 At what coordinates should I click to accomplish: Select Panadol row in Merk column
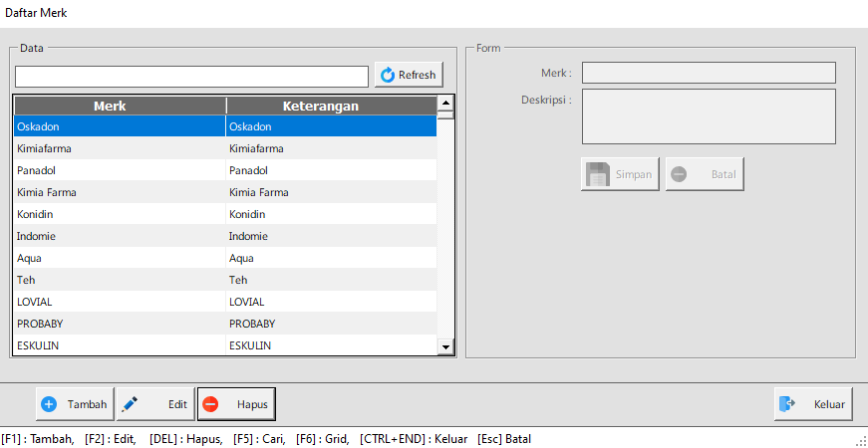120,170
